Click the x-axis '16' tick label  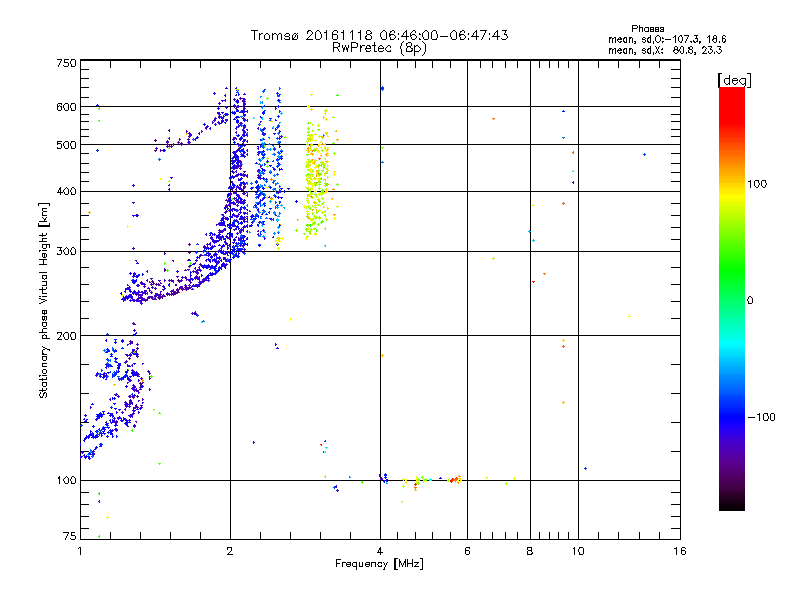pos(680,551)
